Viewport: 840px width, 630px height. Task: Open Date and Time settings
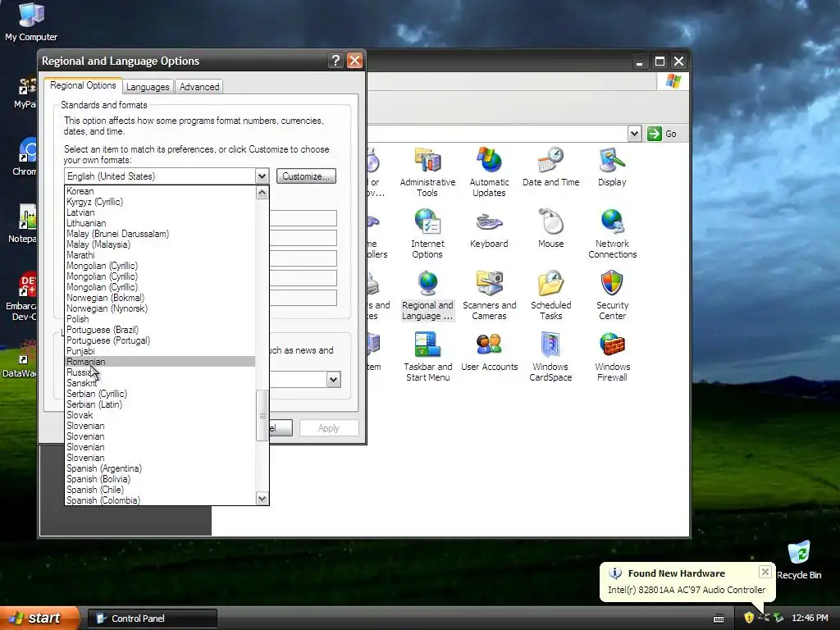click(550, 167)
